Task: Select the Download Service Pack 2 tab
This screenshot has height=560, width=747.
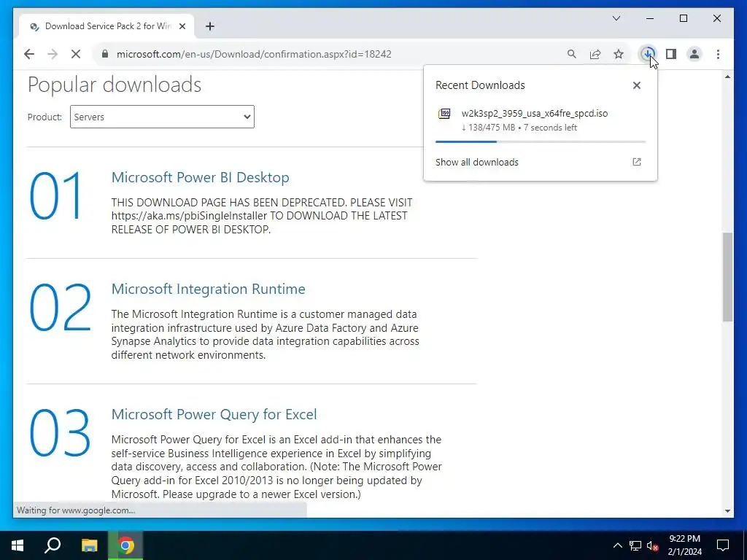Action: point(107,26)
